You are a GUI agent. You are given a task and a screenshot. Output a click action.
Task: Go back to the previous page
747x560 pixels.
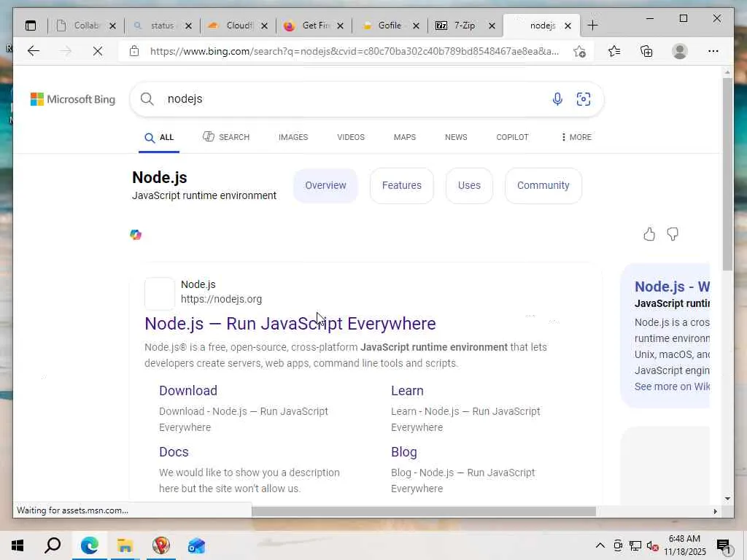pyautogui.click(x=34, y=51)
